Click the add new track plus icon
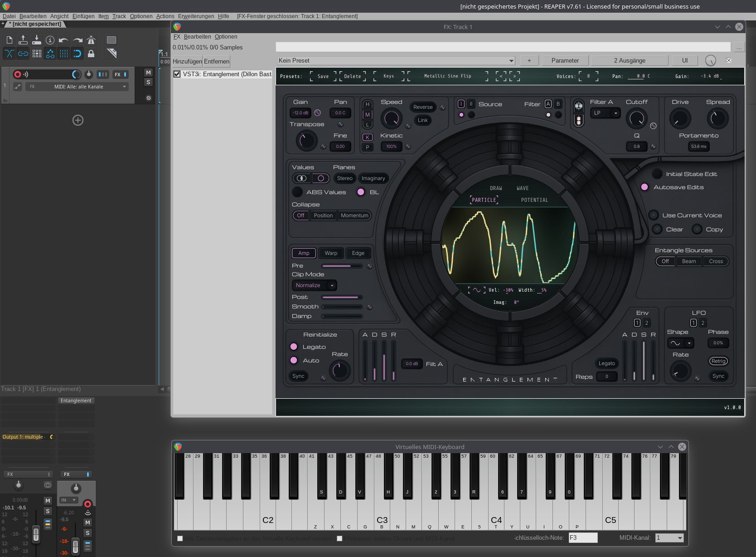 (x=78, y=120)
